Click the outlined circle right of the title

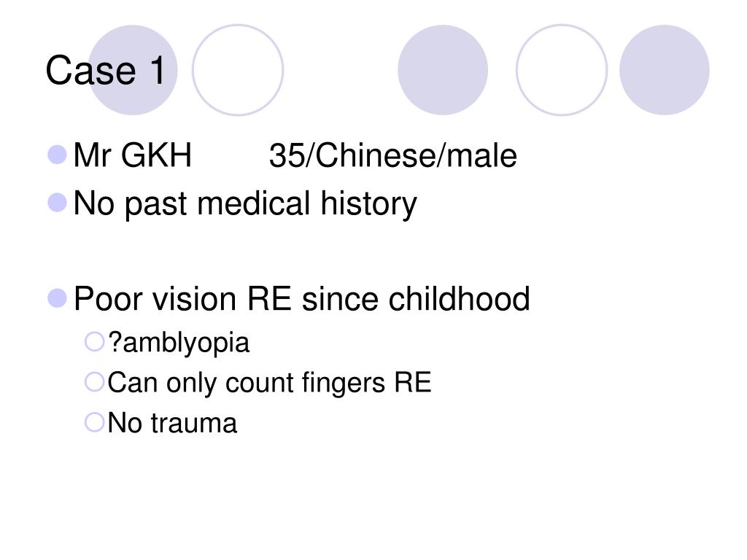click(238, 70)
